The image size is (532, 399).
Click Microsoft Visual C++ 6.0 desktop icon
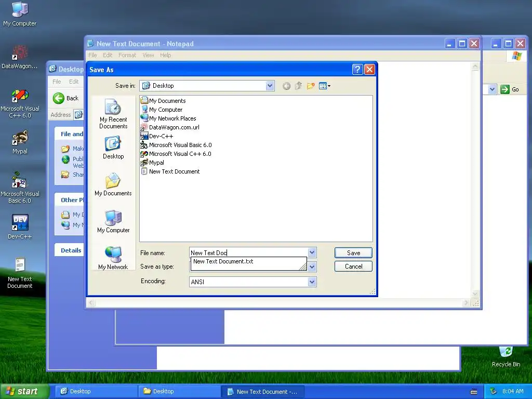20,103
